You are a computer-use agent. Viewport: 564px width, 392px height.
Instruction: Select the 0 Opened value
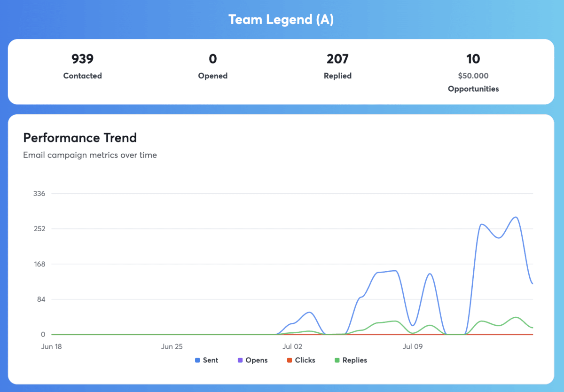point(213,59)
